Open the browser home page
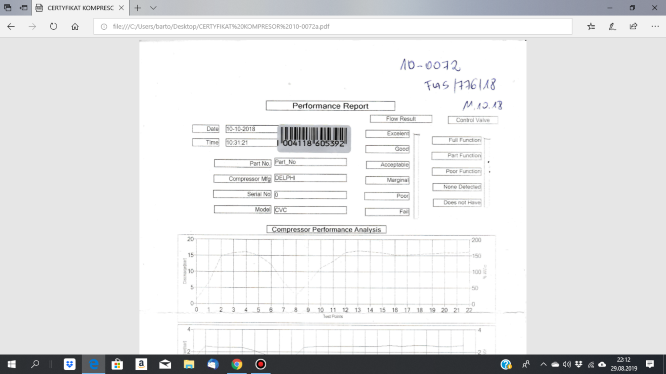 (x=75, y=26)
